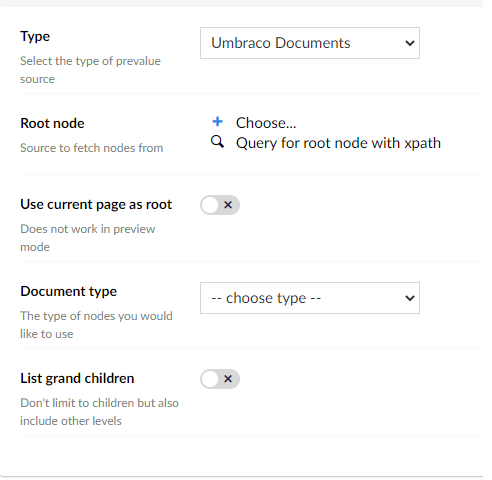
Task: Click the magnifier icon for xpath query
Action: 217,142
